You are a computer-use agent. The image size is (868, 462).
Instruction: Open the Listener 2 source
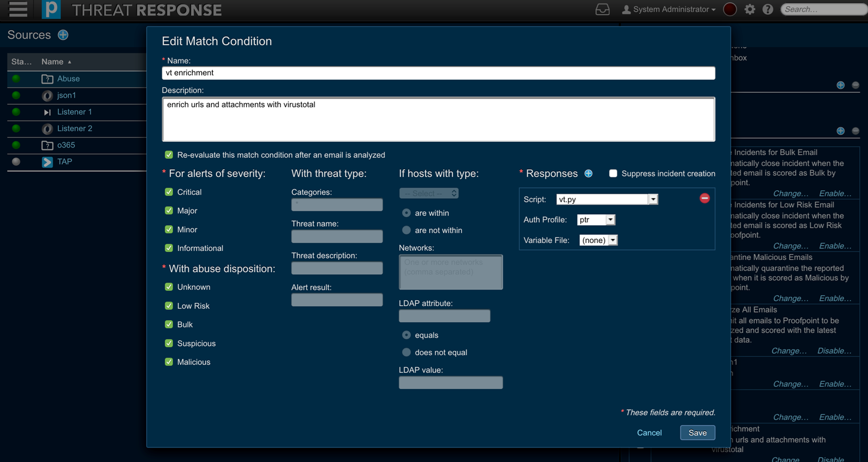[x=75, y=129]
